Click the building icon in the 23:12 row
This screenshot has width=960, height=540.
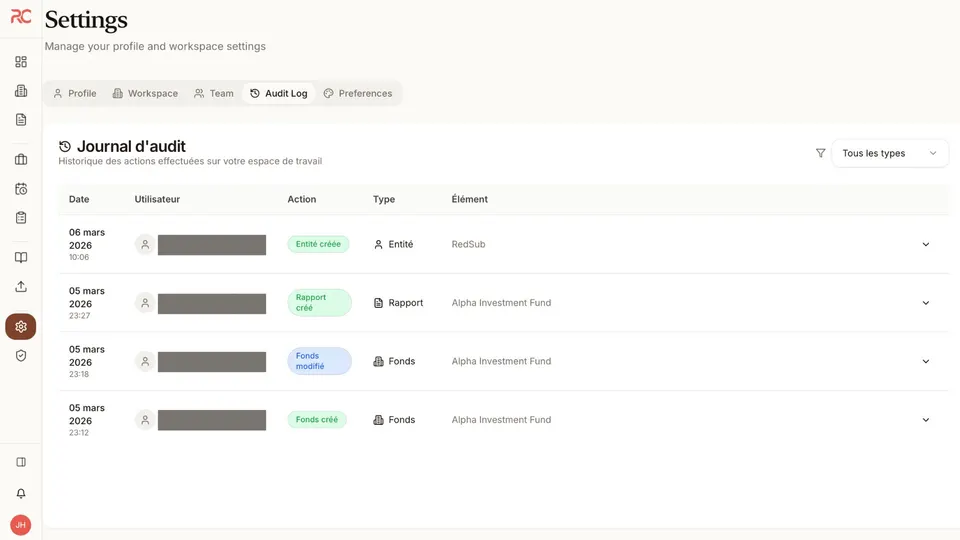[x=378, y=420]
